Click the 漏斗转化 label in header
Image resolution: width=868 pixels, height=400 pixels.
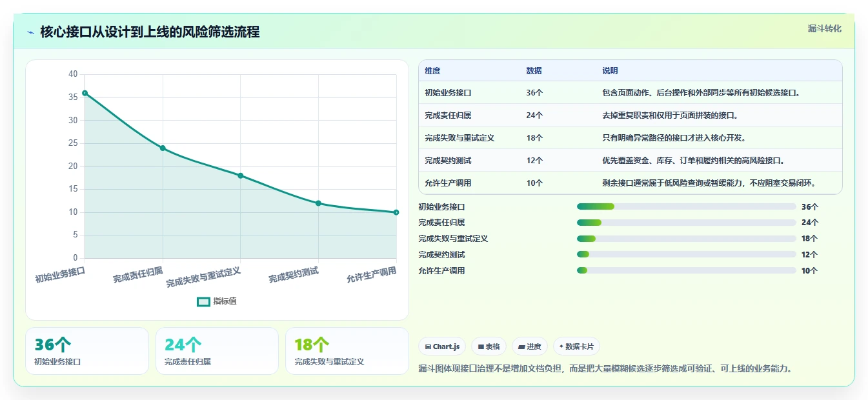coord(825,28)
